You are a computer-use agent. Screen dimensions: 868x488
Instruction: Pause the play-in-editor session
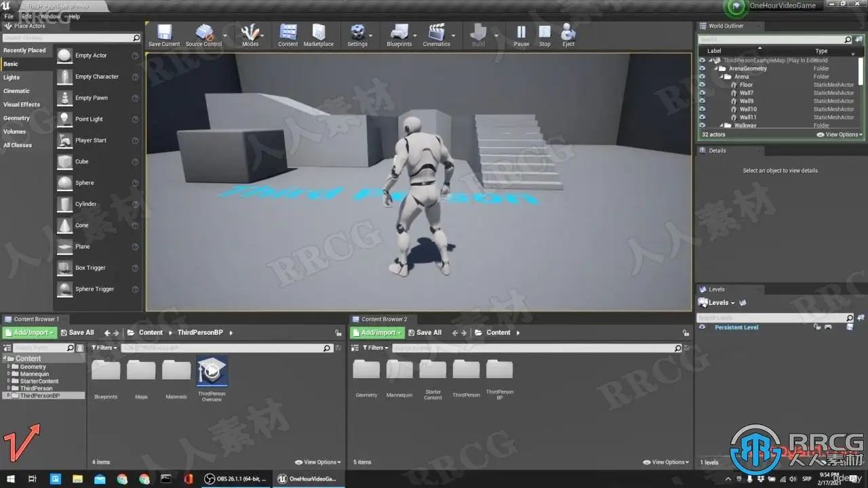coord(521,35)
